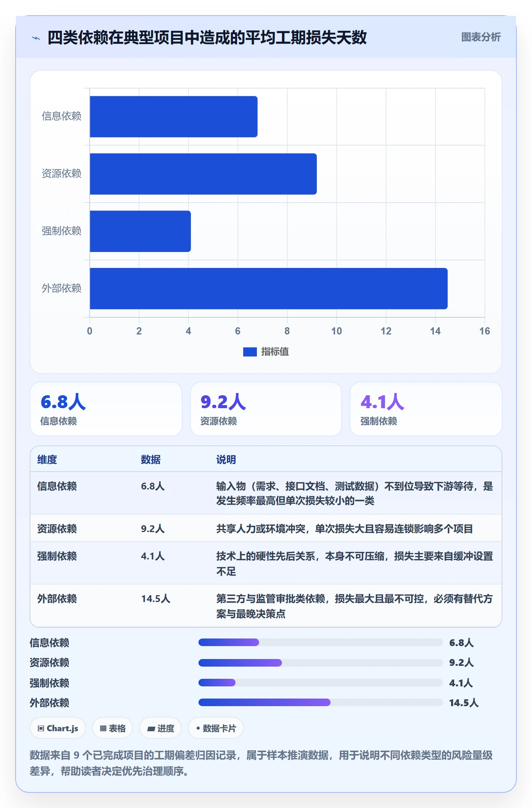Click the 外部依赖 y-axis label
Screen dimensions: 532x808
tap(62, 288)
